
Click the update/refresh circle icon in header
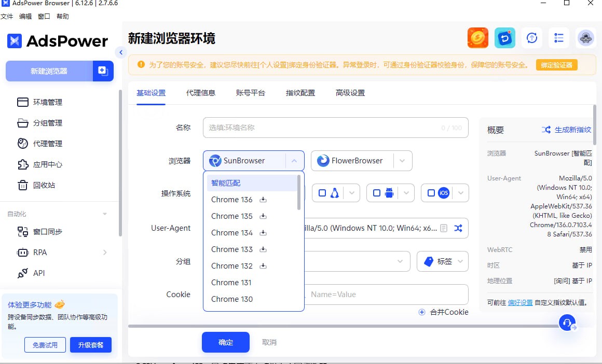click(532, 37)
